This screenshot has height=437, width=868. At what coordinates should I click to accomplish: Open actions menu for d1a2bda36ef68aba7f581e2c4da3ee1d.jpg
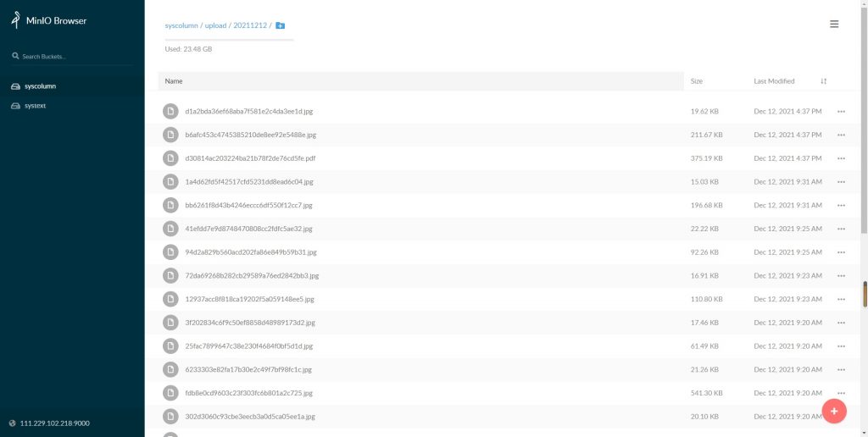pos(842,111)
